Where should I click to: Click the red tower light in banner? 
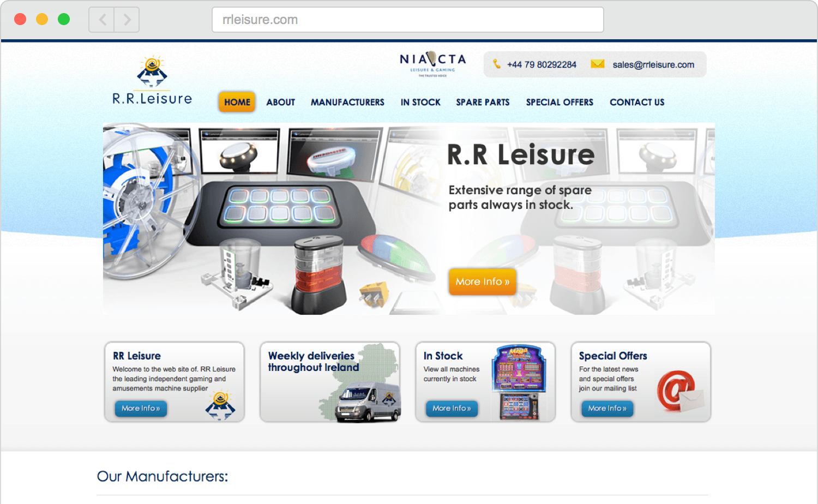click(x=318, y=275)
